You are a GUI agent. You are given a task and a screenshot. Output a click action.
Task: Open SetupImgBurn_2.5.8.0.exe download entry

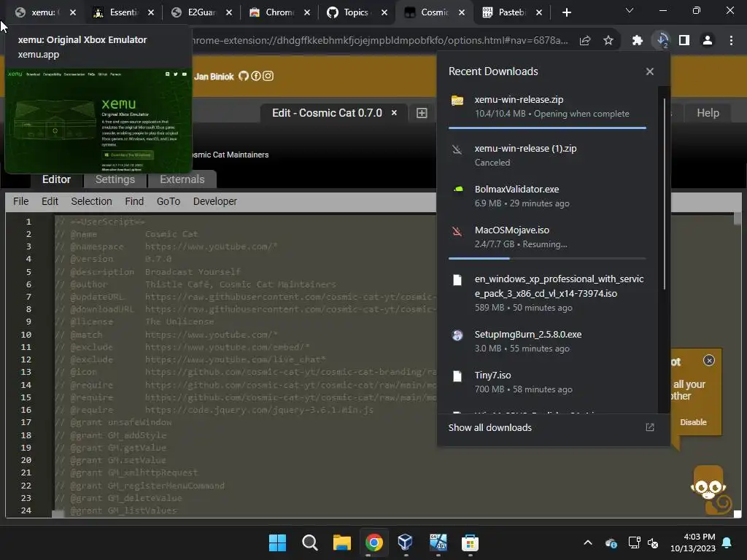pyautogui.click(x=547, y=341)
